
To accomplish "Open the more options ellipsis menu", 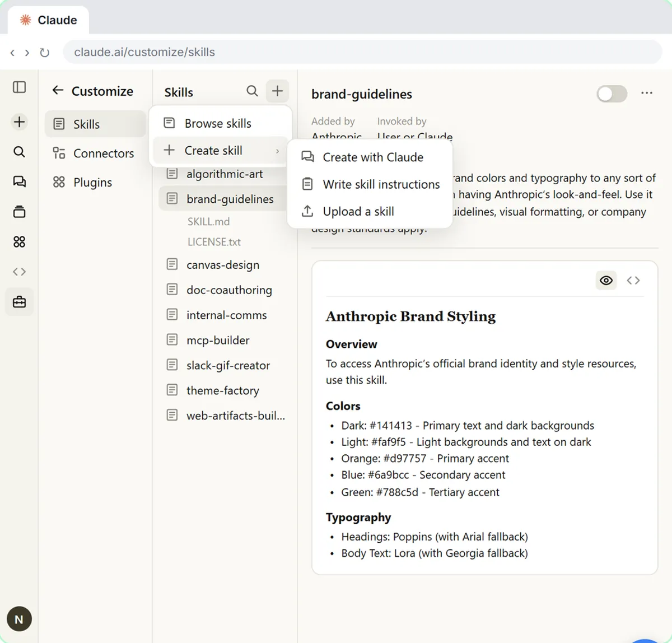I will click(x=647, y=93).
